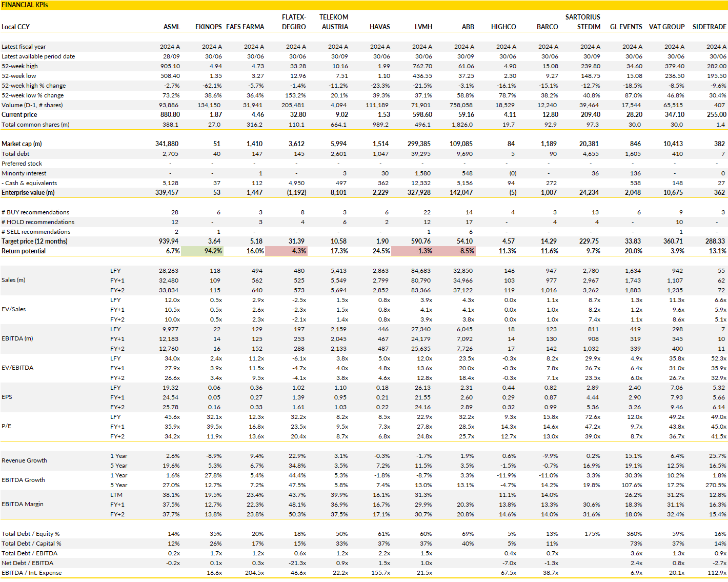The width and height of the screenshot is (728, 582).
Task: Select the Net Debt / EBITDA row label
Action: (28, 563)
